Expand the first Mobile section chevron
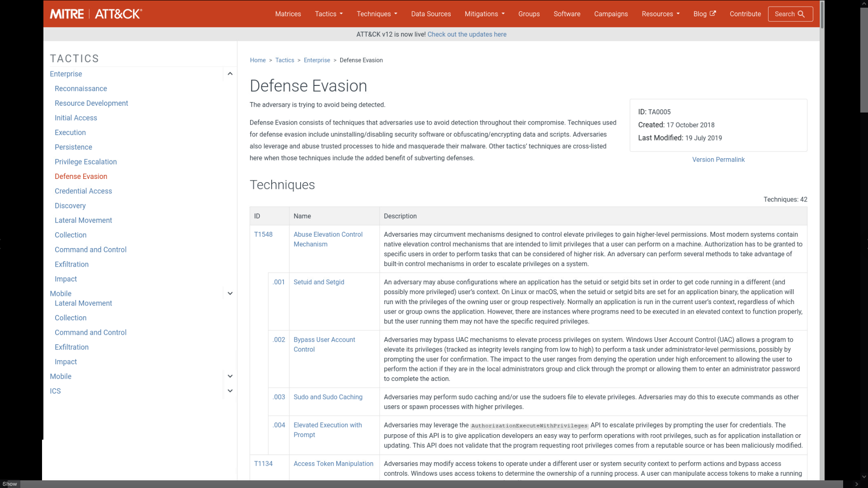The height and width of the screenshot is (488, 868). pos(230,294)
